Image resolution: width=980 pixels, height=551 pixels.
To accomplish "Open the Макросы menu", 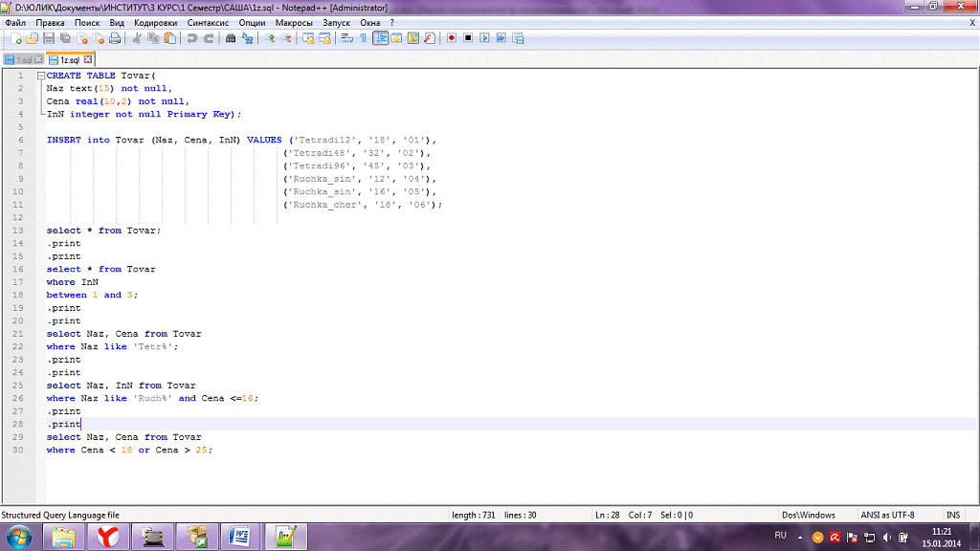I will click(x=293, y=22).
